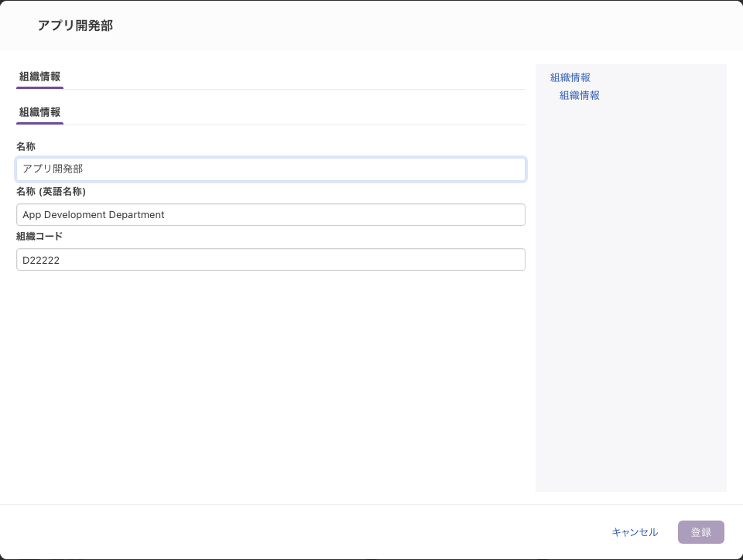743x560 pixels.
Task: Click the dialog header bar beside the title
Action: (426, 26)
